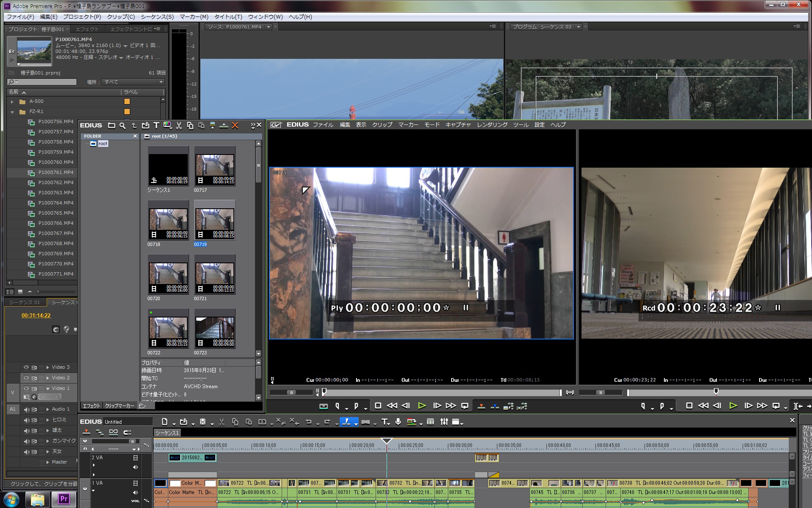Viewport: 812px width, 508px height.
Task: Click the orange delete X in EDIUS bin
Action: (235, 125)
